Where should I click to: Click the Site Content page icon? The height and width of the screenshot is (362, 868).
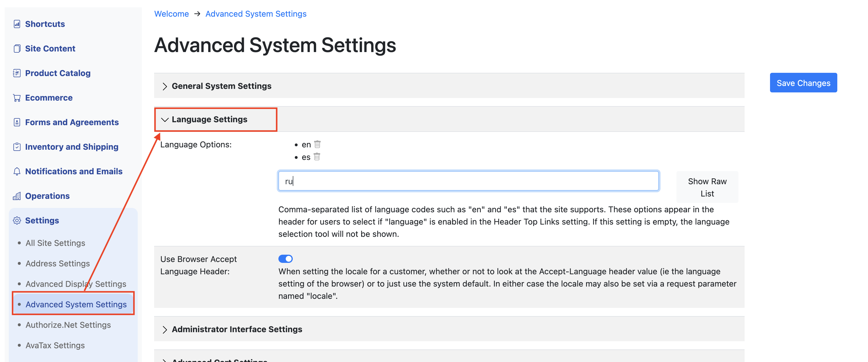pos(17,49)
